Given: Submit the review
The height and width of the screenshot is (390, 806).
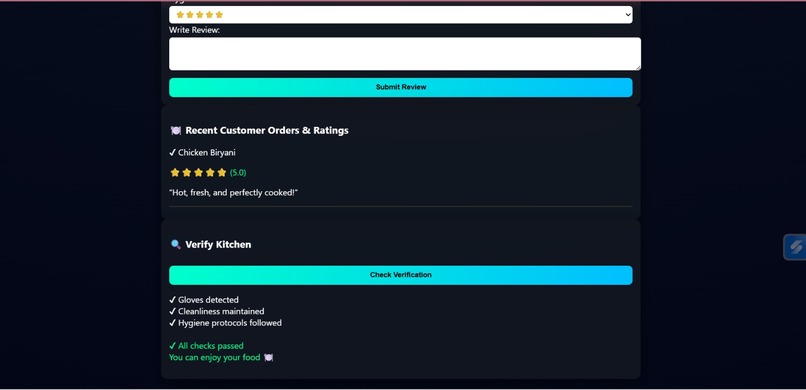Looking at the screenshot, I should pos(400,87).
